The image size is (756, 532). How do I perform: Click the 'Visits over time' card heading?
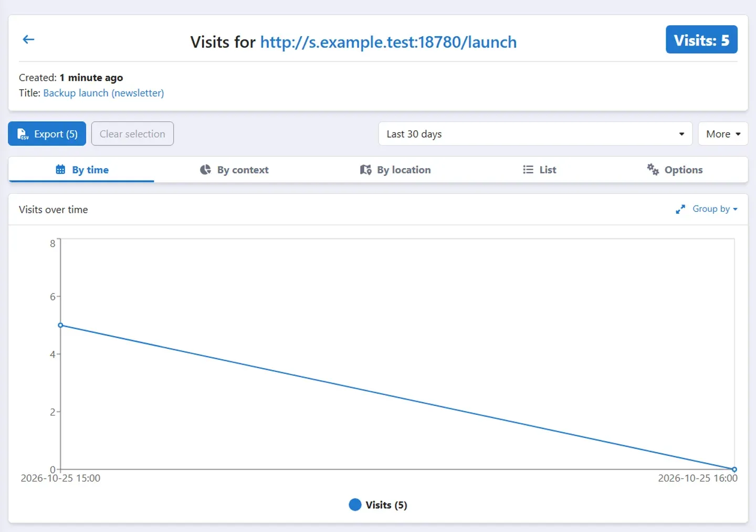click(54, 210)
